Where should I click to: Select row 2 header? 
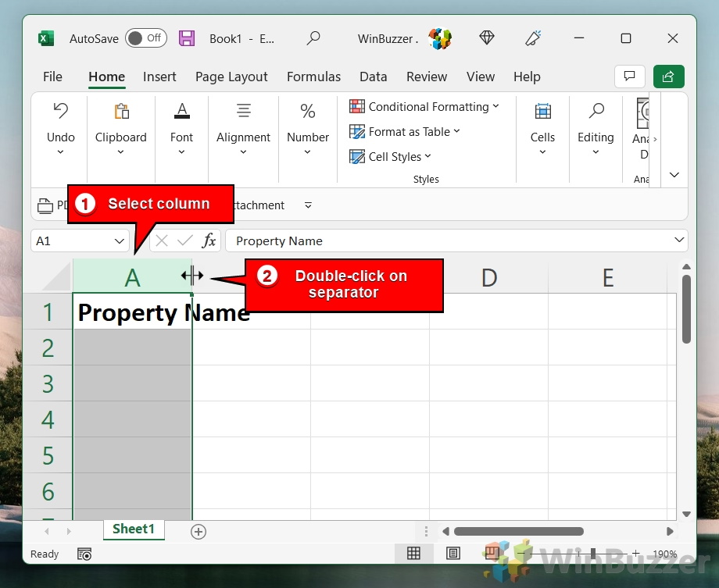48,347
